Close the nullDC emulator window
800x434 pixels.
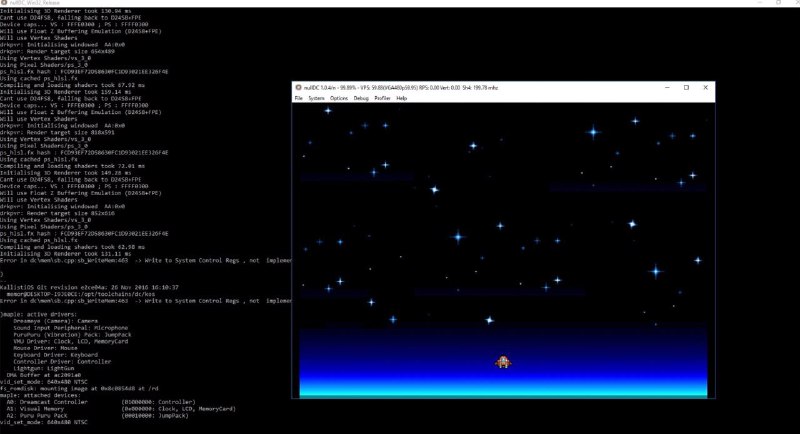(706, 87)
